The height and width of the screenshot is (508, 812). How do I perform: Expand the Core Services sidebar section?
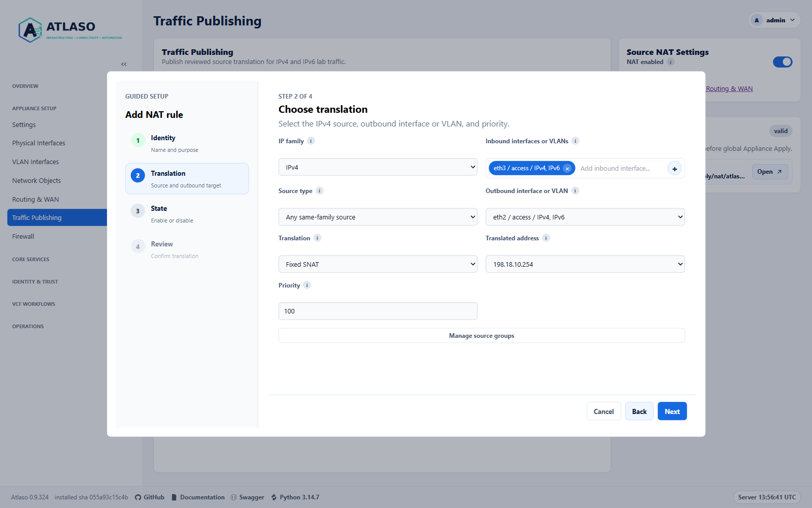coord(31,260)
